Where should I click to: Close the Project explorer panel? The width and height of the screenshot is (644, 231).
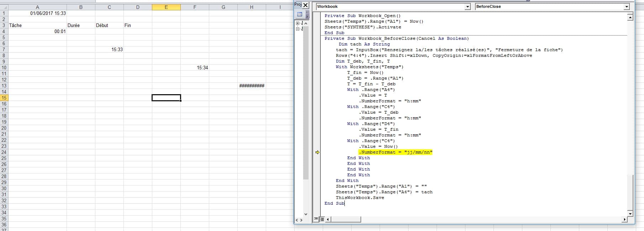[x=306, y=5]
